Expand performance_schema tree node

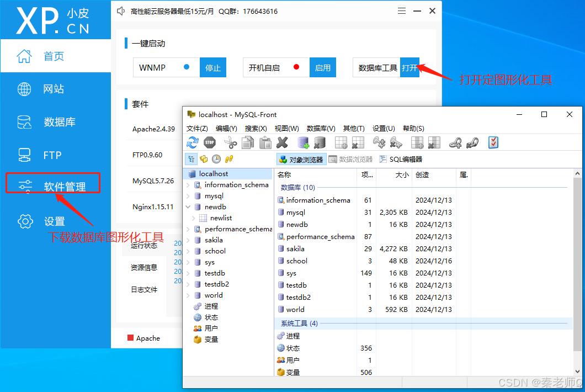pos(188,229)
